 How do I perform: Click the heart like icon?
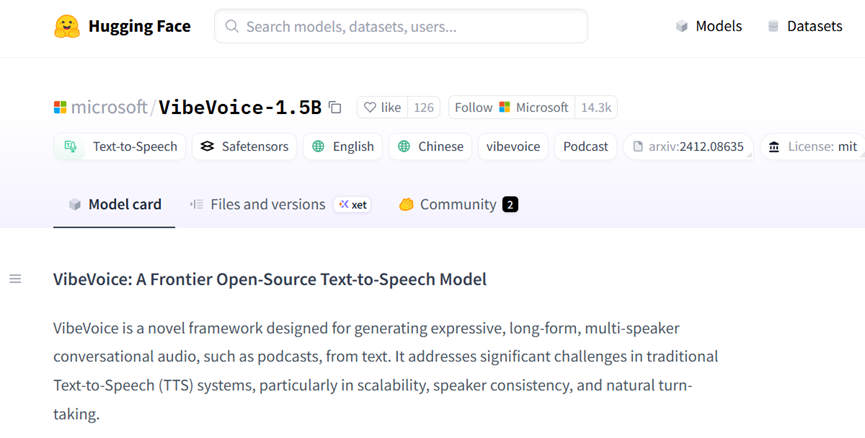(x=370, y=108)
